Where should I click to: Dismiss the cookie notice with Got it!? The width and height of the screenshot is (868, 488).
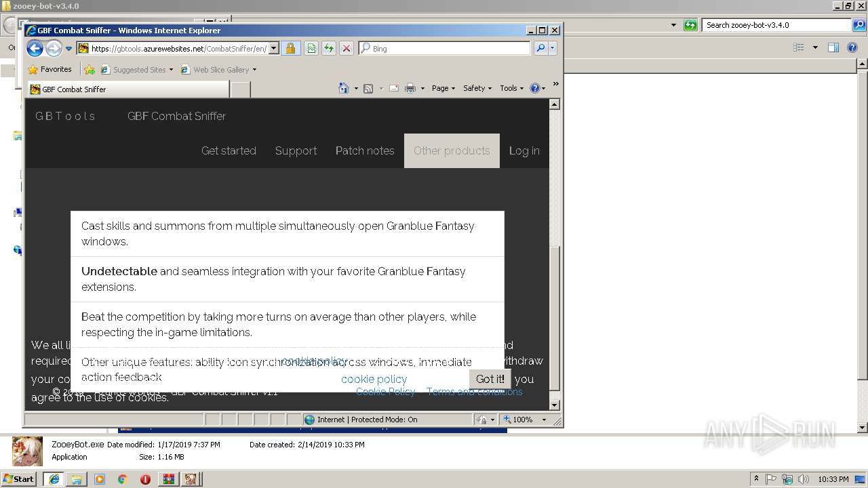point(490,379)
